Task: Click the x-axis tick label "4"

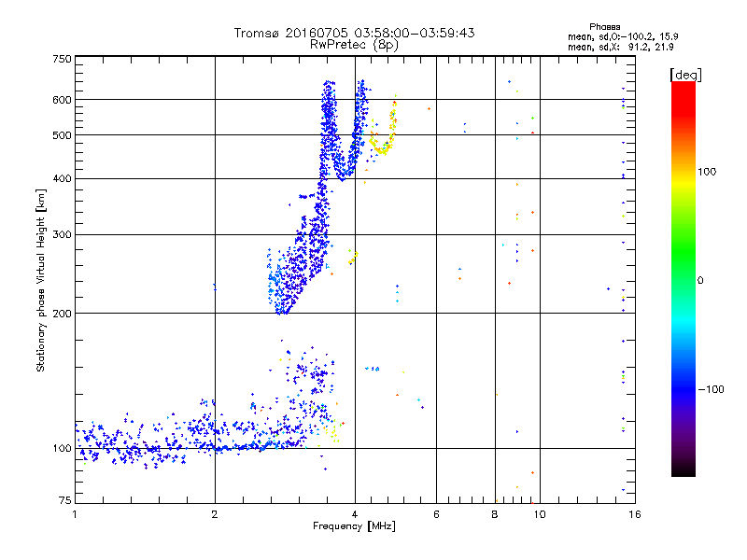Action: 355,514
